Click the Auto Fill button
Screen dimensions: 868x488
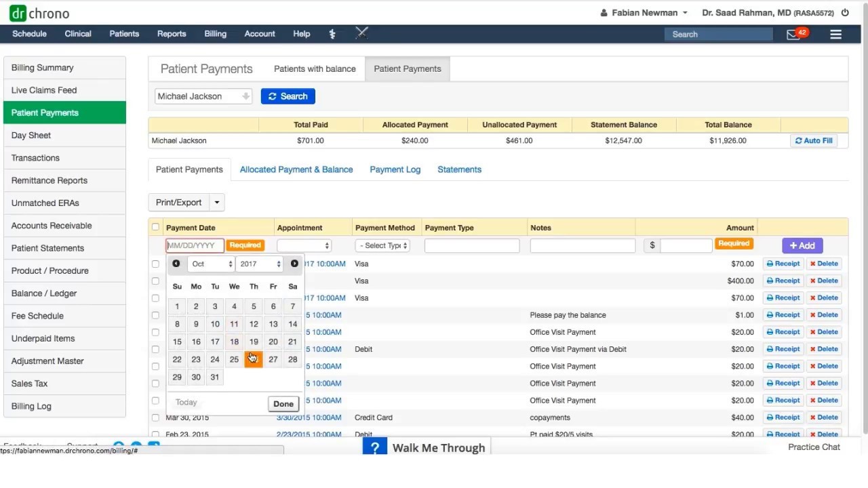(813, 140)
